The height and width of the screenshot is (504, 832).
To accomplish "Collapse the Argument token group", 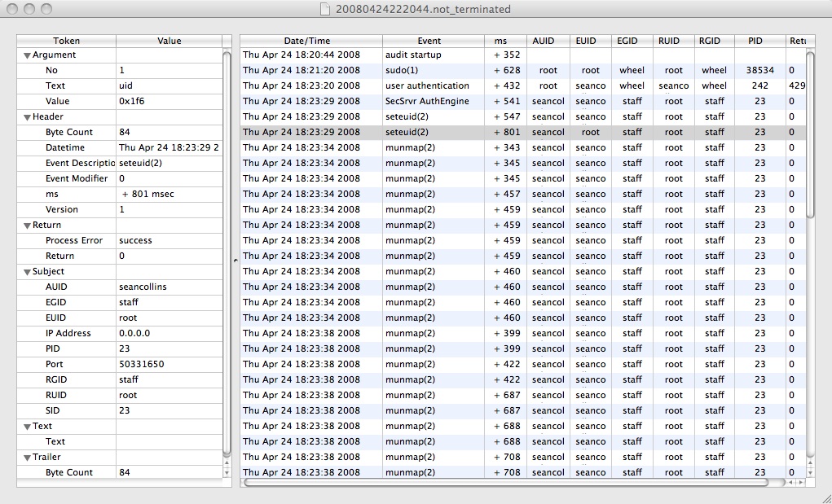I will [27, 55].
